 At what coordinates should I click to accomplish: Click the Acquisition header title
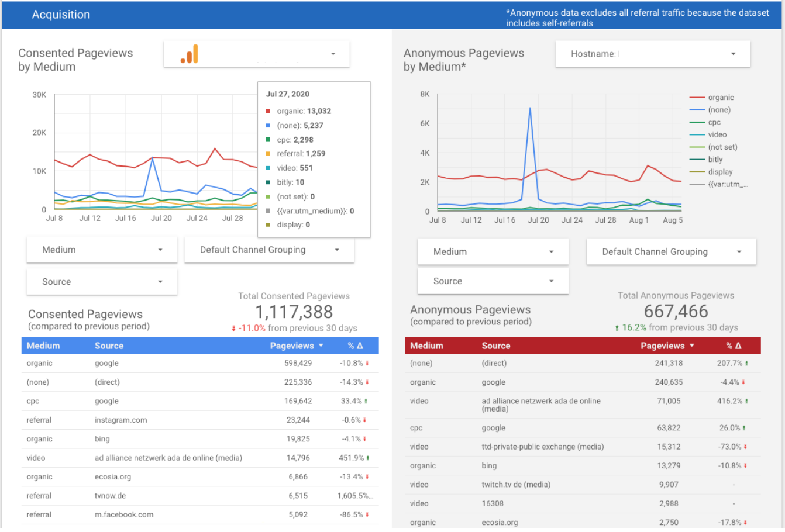[x=61, y=15]
